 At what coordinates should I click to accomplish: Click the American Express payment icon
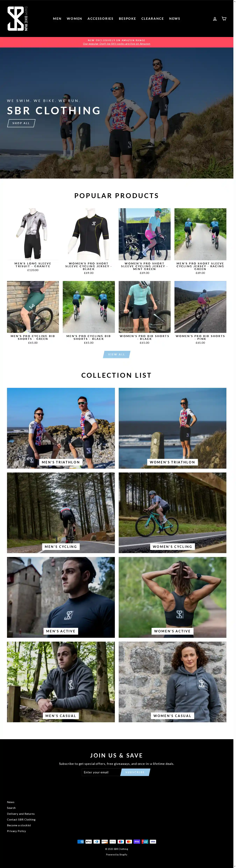click(x=80, y=841)
